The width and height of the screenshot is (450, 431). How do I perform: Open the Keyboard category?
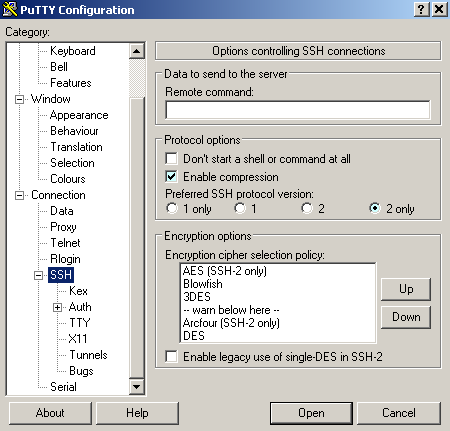(x=73, y=51)
